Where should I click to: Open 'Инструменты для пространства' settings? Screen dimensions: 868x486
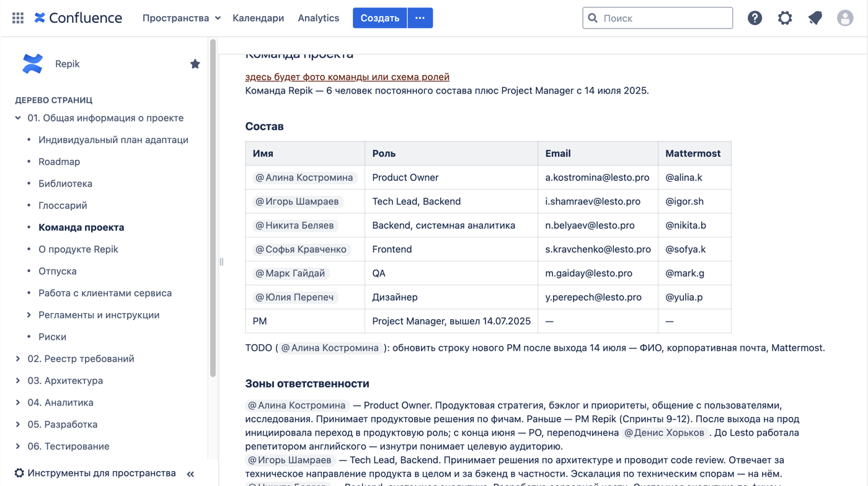point(95,473)
